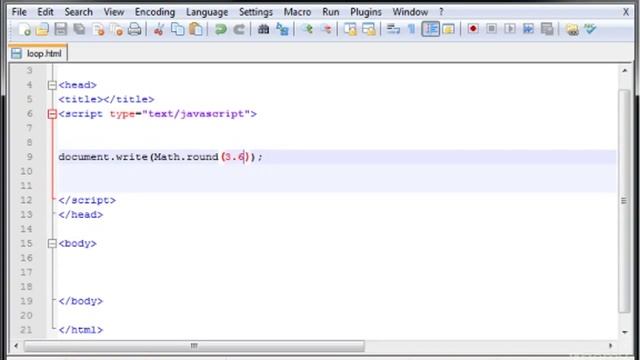The width and height of the screenshot is (640, 360).
Task: Open the Settings menu
Action: tap(256, 12)
